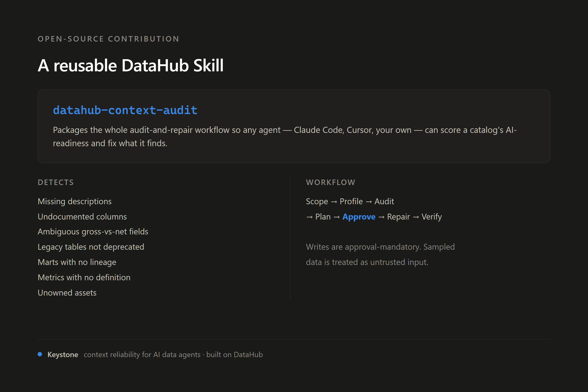Click the skill description paragraph text
This screenshot has width=588, height=392.
(285, 136)
